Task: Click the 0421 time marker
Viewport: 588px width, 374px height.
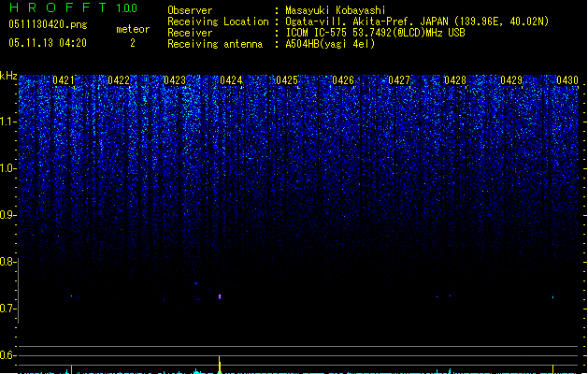Action: coord(64,80)
